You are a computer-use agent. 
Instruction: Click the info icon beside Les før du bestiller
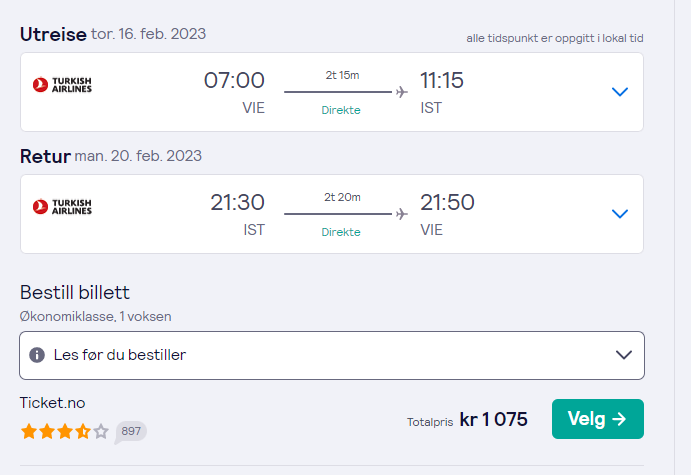pyautogui.click(x=37, y=355)
